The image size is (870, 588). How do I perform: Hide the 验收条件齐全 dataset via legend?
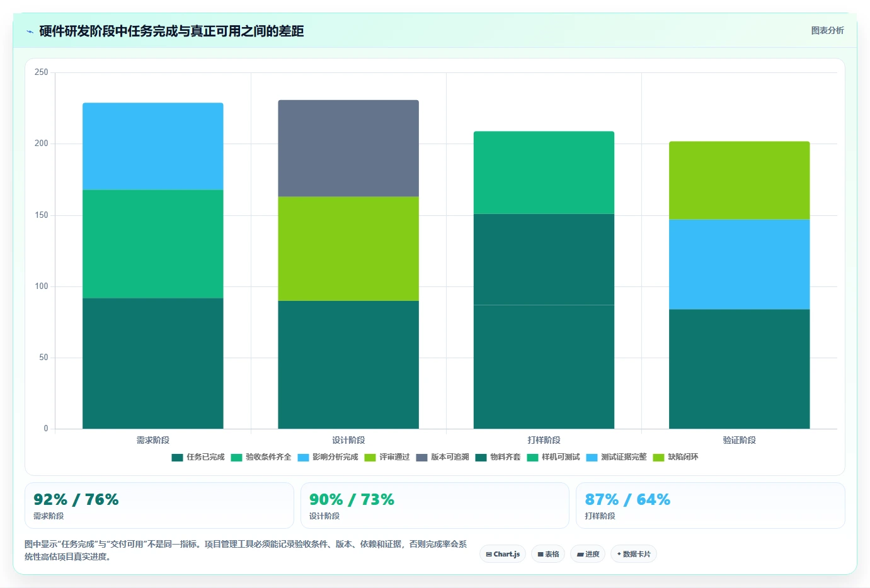261,457
